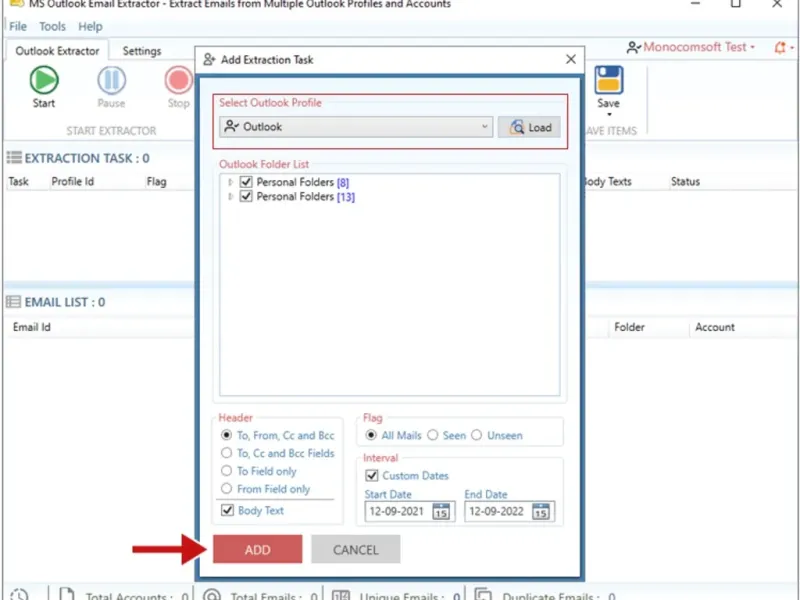Switch to Outlook Extractor tab
Screen dimensions: 800x600
tap(57, 51)
